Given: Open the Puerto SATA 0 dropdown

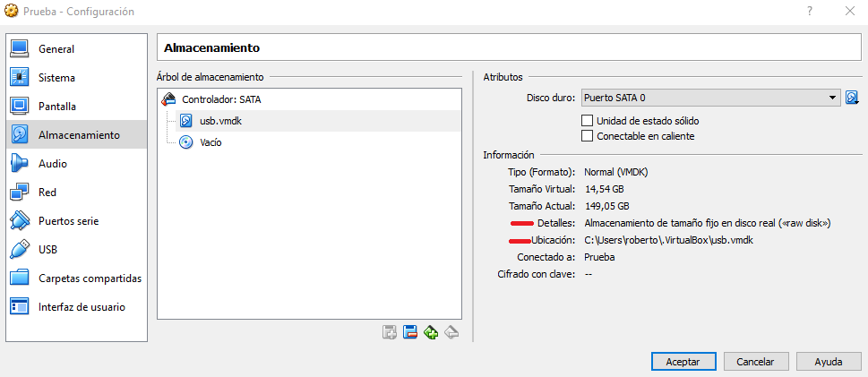Looking at the screenshot, I should tap(709, 98).
